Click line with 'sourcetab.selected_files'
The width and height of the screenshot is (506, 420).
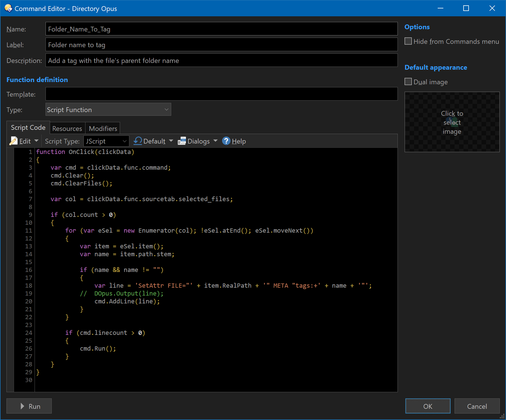tap(142, 199)
